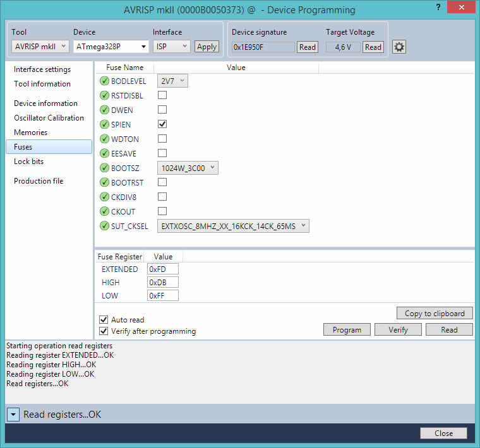480x448 pixels.
Task: Open the Device dropdown showing ATmega328P
Action: 111,47
